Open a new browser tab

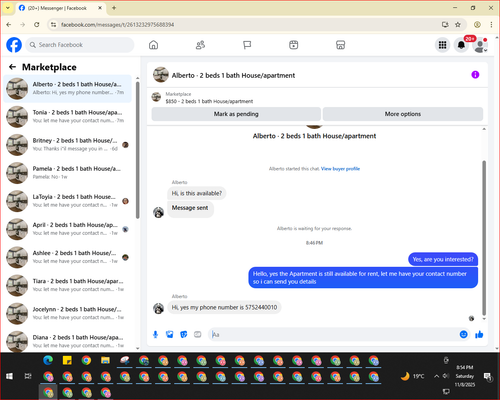pyautogui.click(x=114, y=8)
